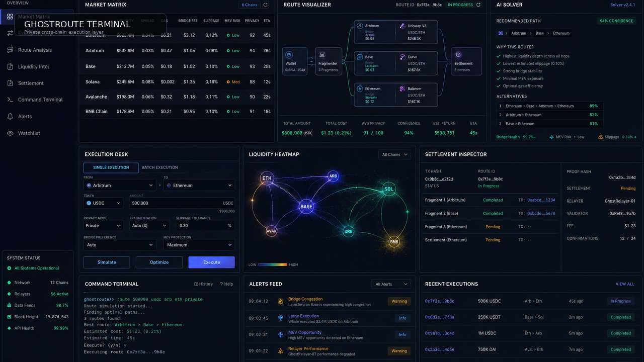This screenshot has width=644, height=362.
Task: Click the Large Execution alert icon
Action: 281,318
